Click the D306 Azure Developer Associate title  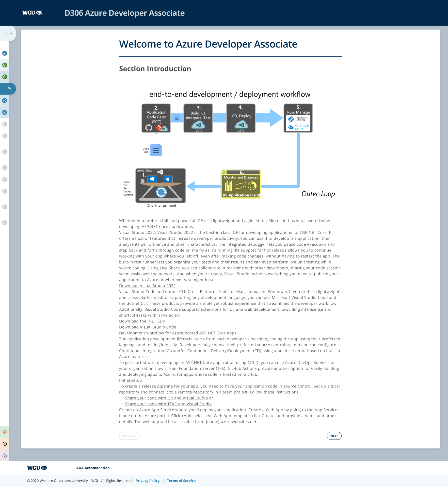[x=125, y=13]
